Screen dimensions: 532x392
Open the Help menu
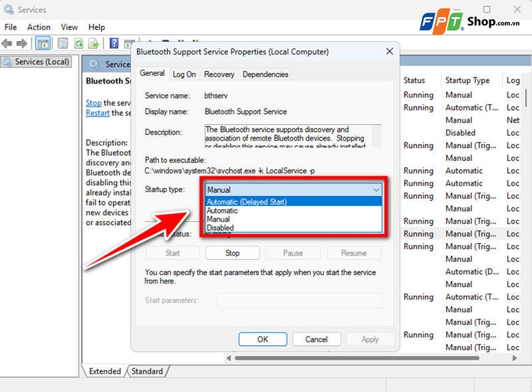click(x=96, y=27)
